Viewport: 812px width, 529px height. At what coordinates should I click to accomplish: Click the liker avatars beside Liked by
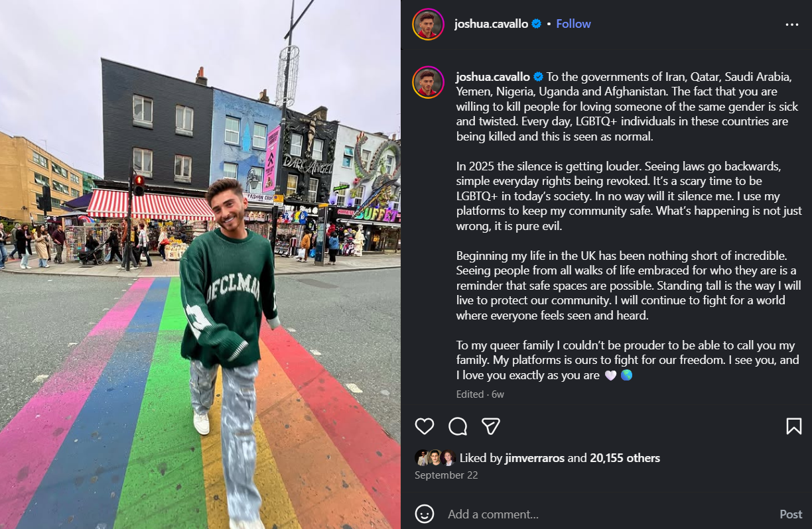pyautogui.click(x=435, y=458)
